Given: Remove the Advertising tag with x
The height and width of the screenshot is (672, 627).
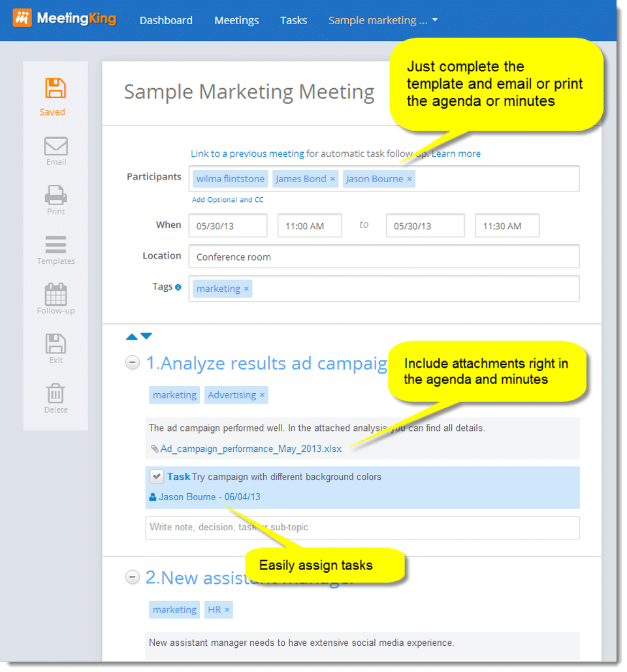Looking at the screenshot, I should pyautogui.click(x=263, y=394).
